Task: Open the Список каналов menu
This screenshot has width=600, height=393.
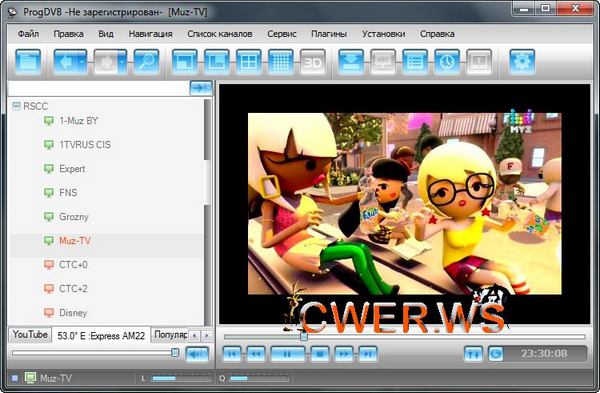Action: 220,34
